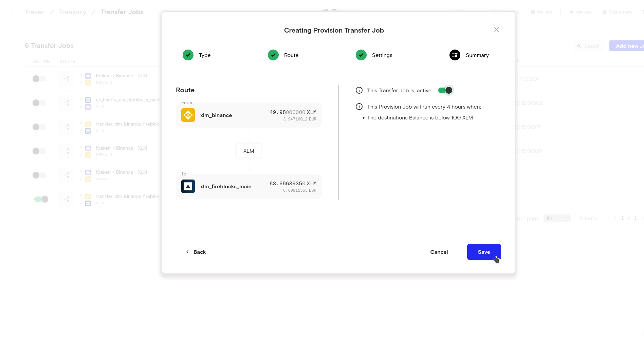Save the provision transfer job
The height and width of the screenshot is (338, 644).
[484, 252]
